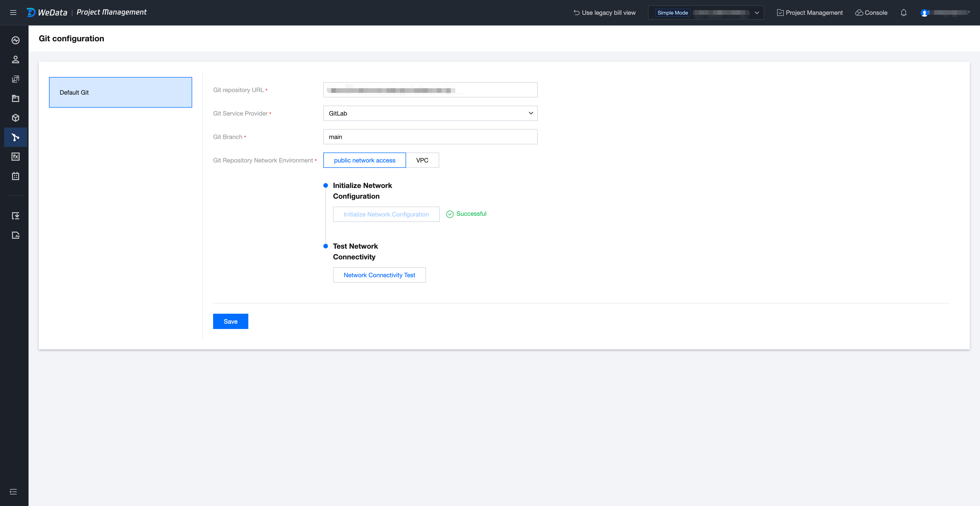
Task: Select VPC network environment option
Action: point(422,160)
